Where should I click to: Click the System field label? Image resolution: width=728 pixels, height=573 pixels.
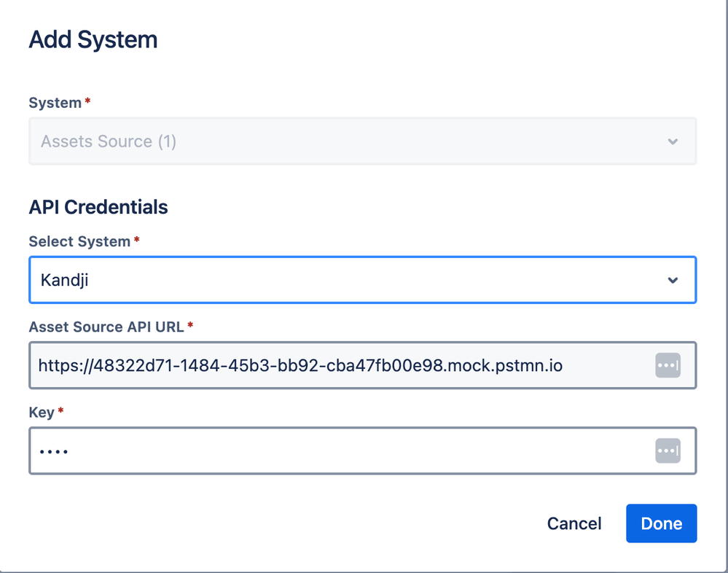pyautogui.click(x=55, y=103)
